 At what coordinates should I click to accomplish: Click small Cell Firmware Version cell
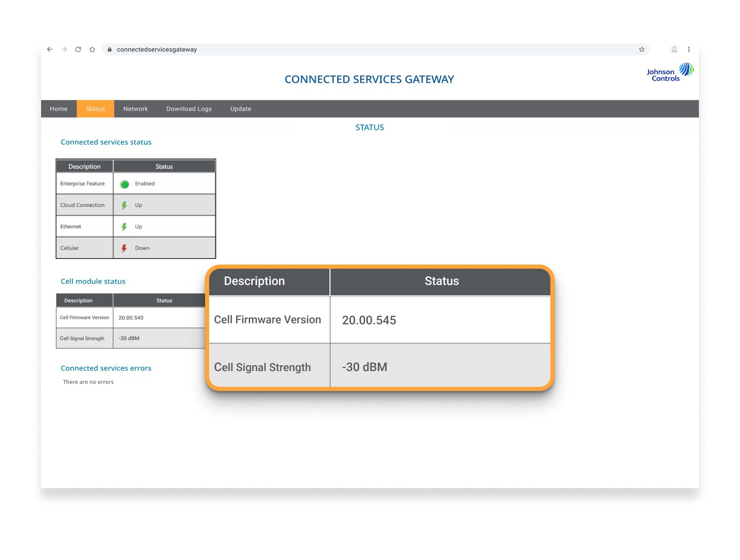(x=85, y=318)
